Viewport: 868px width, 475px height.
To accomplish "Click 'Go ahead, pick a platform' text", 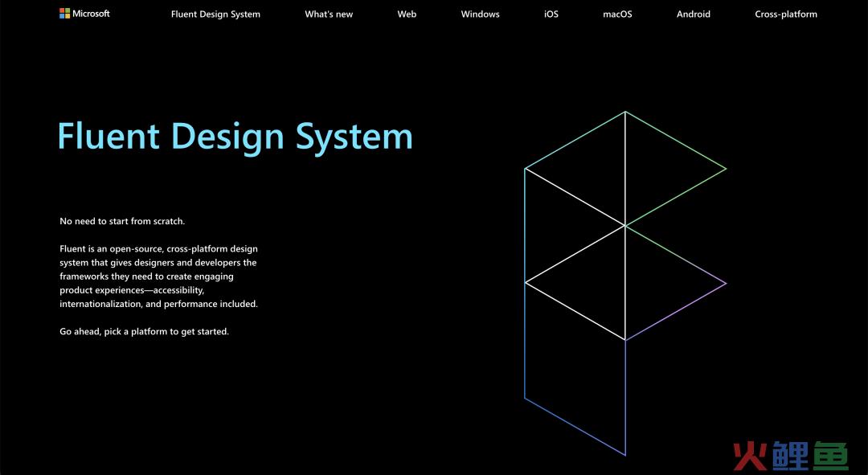I will pos(113,332).
